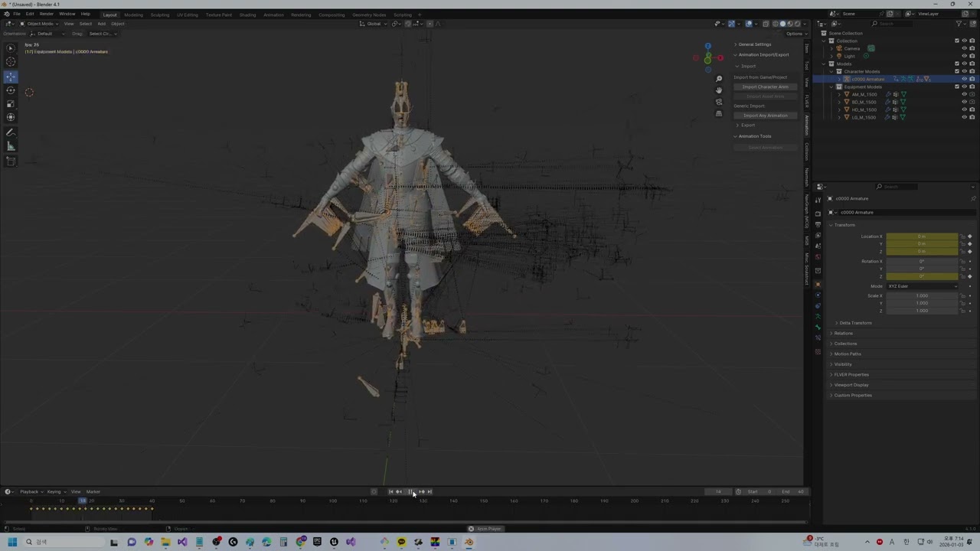Click the zoom view magnifier icon

[718, 79]
